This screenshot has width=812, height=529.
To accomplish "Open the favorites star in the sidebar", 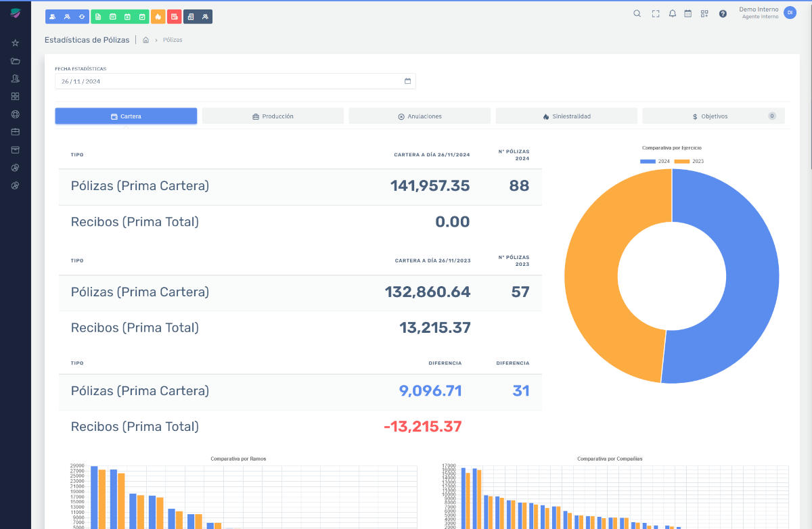I will [15, 42].
